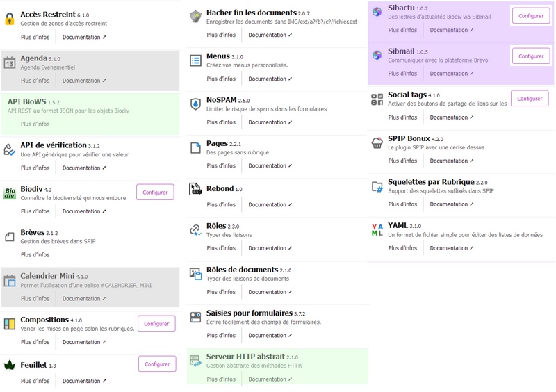Open Configurer for the Biodiv plugin
The image size is (556, 392).
(x=155, y=193)
